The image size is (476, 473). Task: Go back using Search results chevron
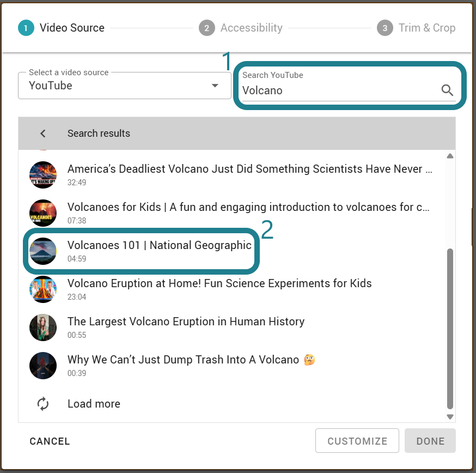[43, 134]
